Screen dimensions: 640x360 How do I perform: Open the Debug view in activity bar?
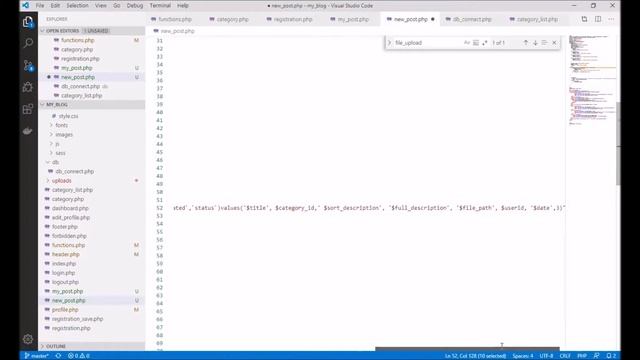click(x=28, y=87)
